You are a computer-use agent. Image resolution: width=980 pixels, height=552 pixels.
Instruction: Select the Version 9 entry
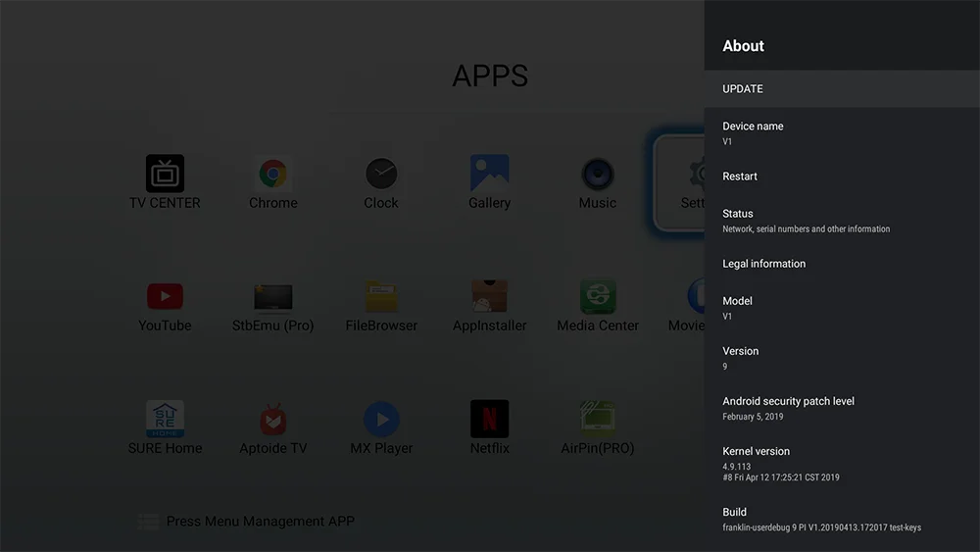coord(842,358)
